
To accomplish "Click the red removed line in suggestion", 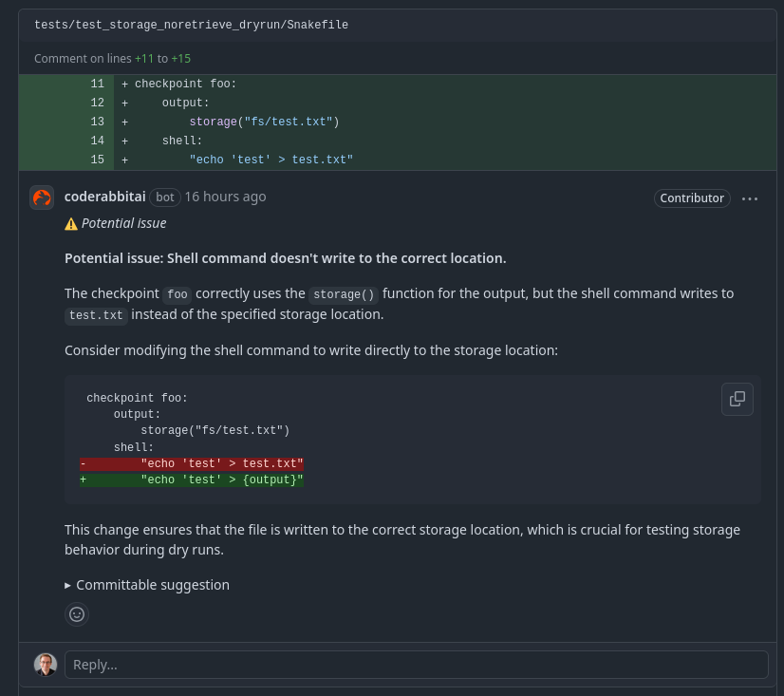I will [192, 463].
